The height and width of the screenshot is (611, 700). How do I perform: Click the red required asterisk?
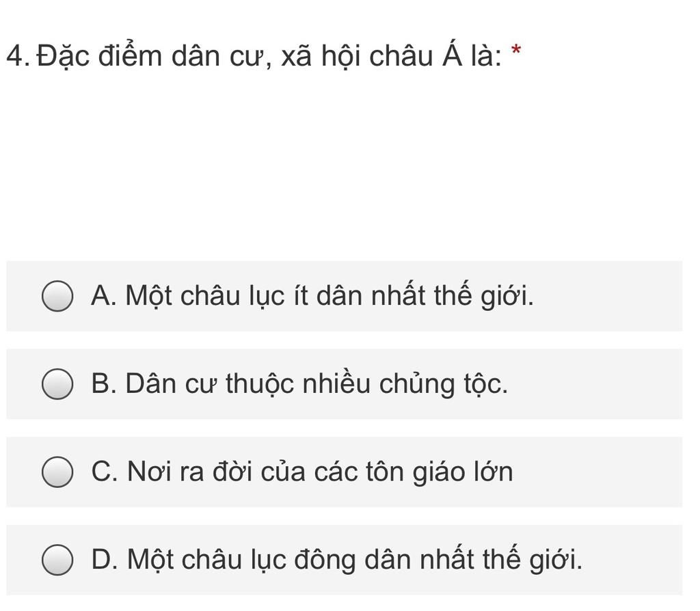(x=515, y=50)
